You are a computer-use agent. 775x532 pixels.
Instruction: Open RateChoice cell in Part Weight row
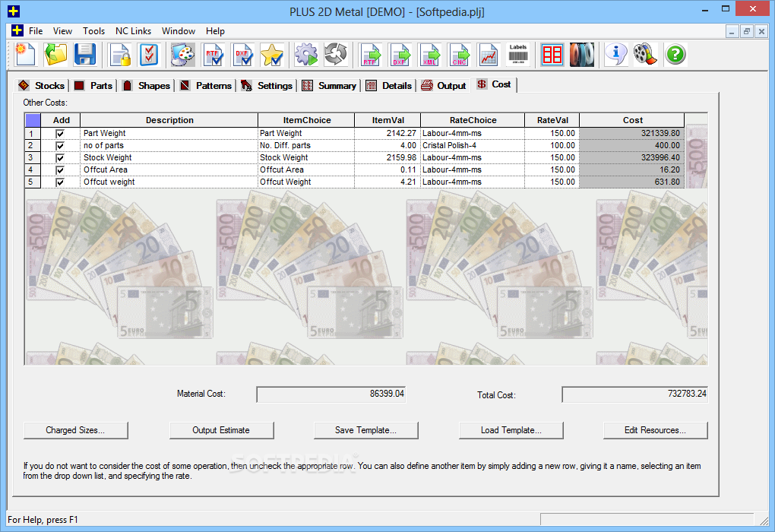click(473, 134)
